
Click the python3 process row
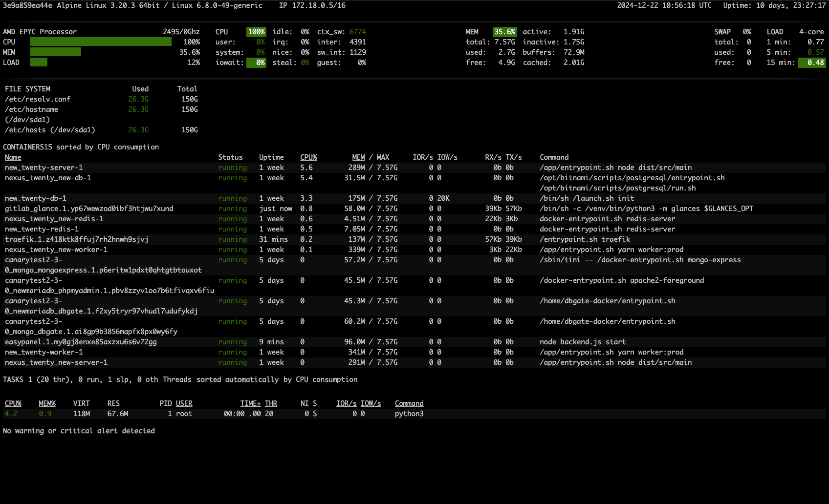409,413
